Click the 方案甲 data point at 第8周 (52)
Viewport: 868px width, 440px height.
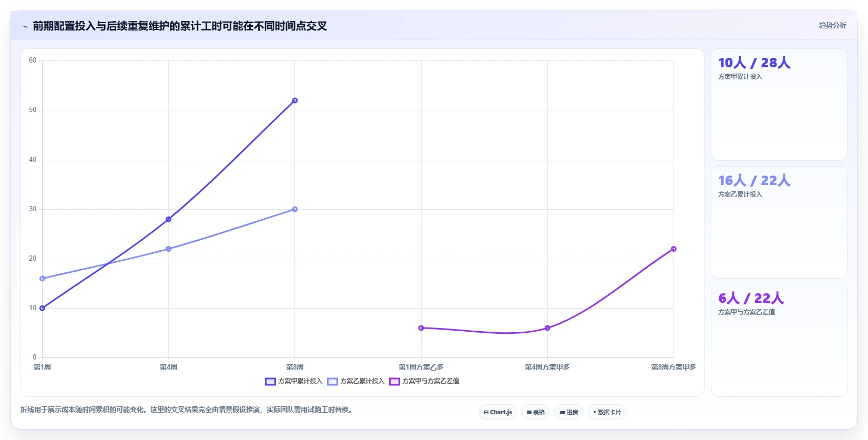295,100
